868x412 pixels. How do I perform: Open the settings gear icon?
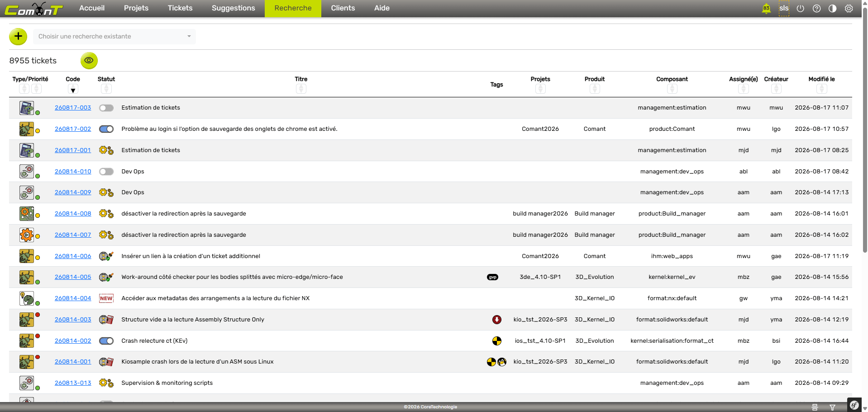[849, 8]
